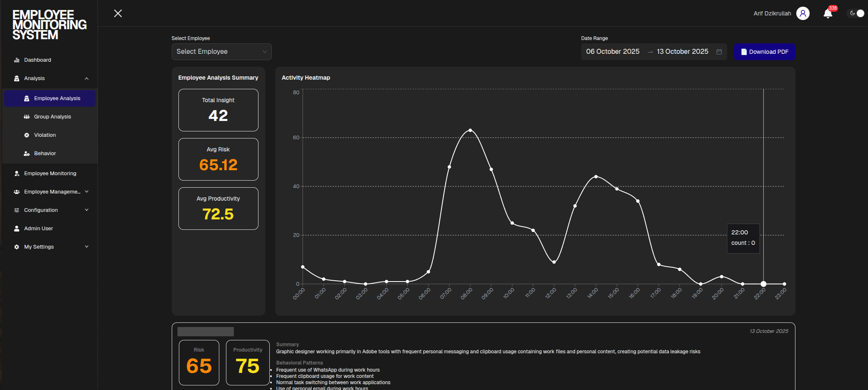
Task: Dismiss the panel with the X button
Action: (x=118, y=13)
